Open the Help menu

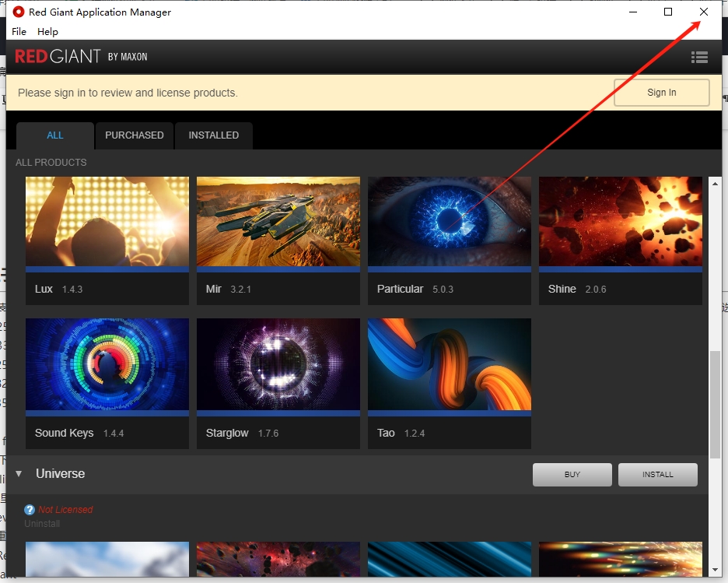tap(47, 32)
